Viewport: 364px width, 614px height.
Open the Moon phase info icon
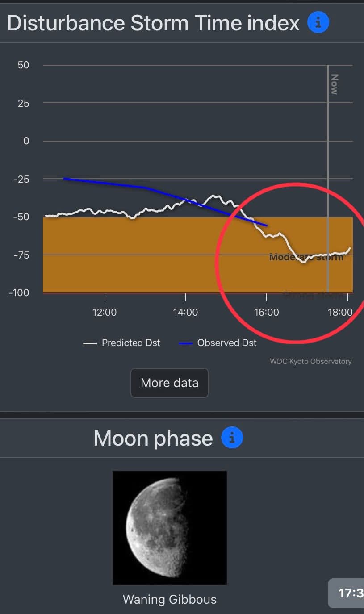pos(232,438)
